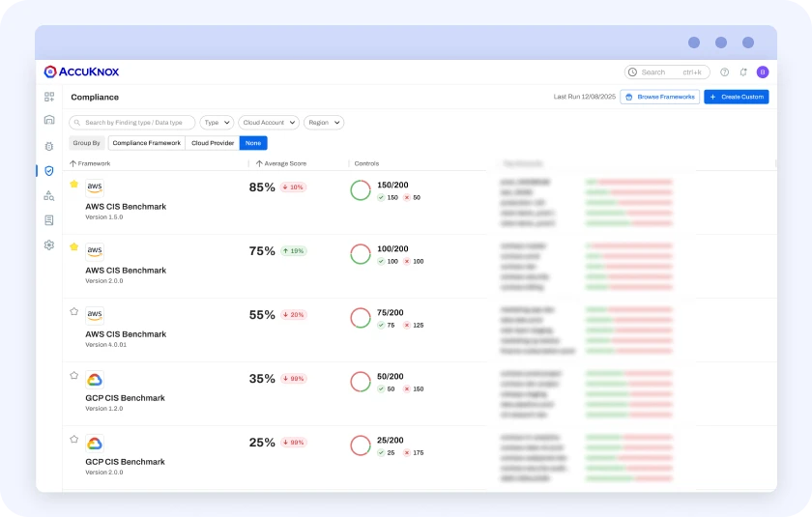Click the 25% average score
Viewport: 812px width, 517px height.
262,443
